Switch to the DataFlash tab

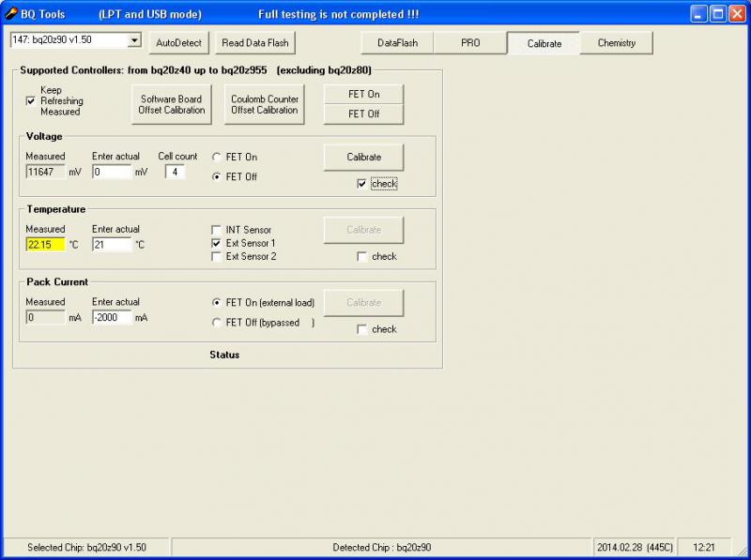point(397,43)
